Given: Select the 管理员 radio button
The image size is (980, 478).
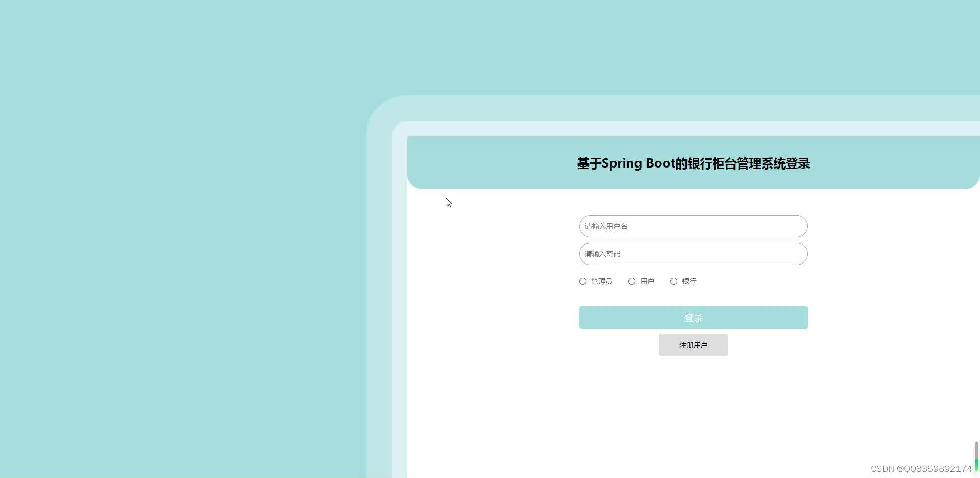Looking at the screenshot, I should click(583, 281).
